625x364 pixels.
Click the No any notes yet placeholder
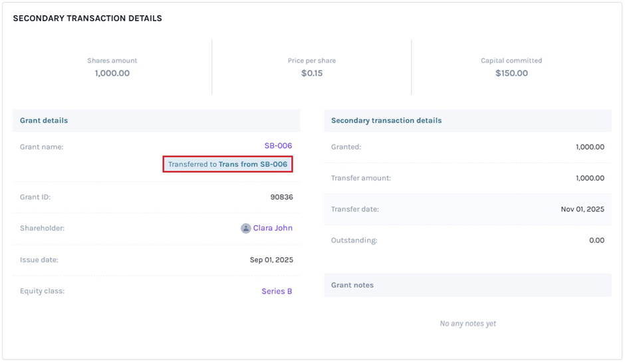[x=467, y=324]
